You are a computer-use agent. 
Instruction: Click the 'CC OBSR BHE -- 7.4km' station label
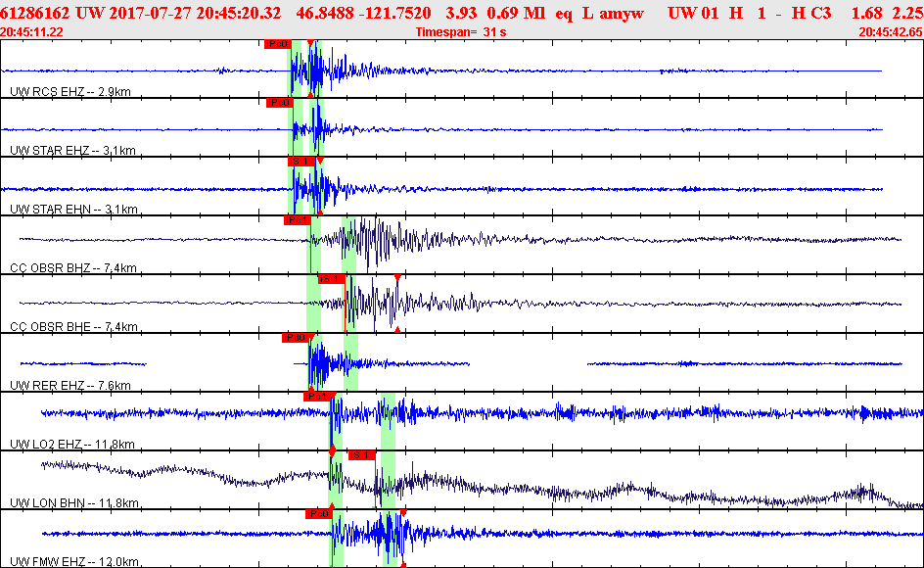(73, 327)
